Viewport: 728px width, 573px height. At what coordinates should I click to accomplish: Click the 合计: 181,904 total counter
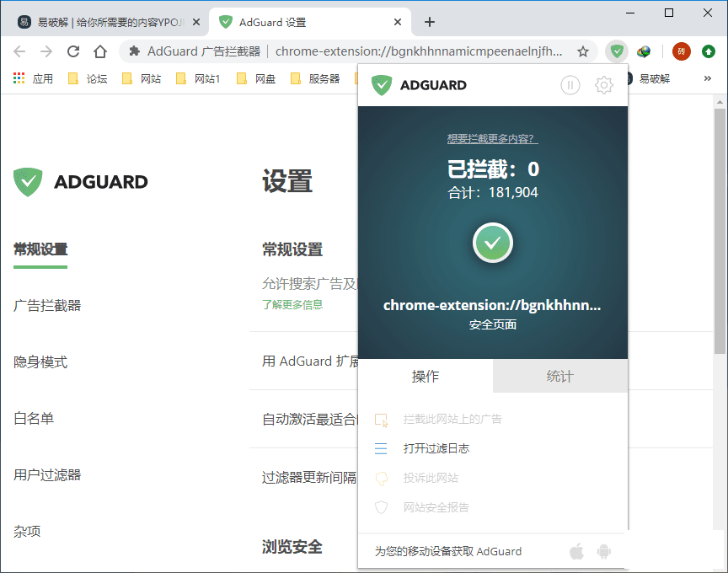(493, 192)
